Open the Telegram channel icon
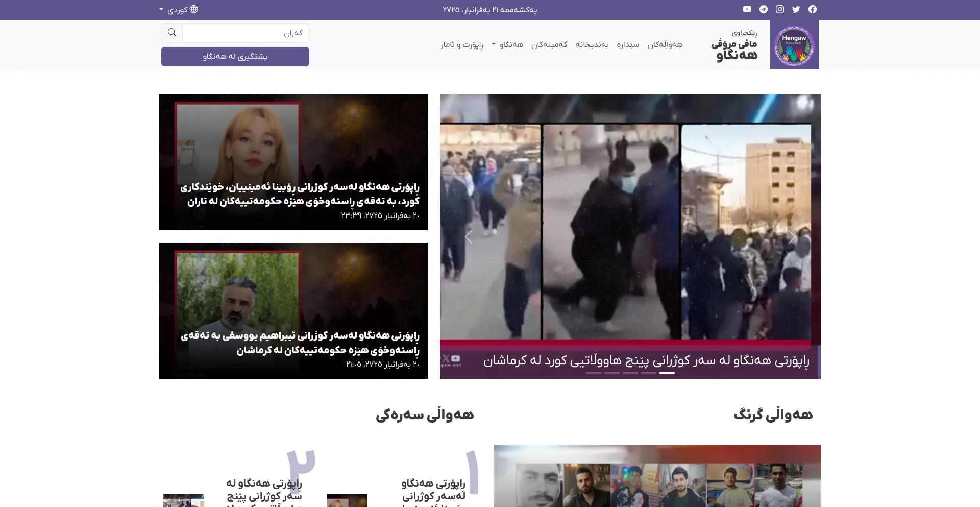The height and width of the screenshot is (507, 980). (x=763, y=9)
